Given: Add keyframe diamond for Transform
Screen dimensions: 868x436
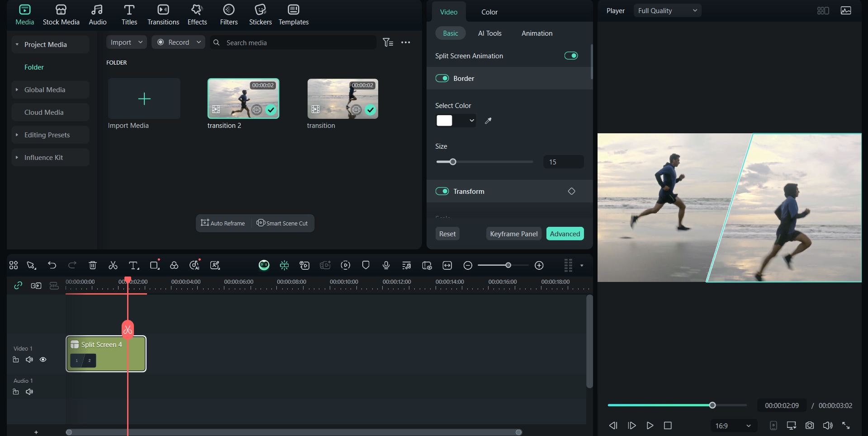Looking at the screenshot, I should click(x=572, y=191).
